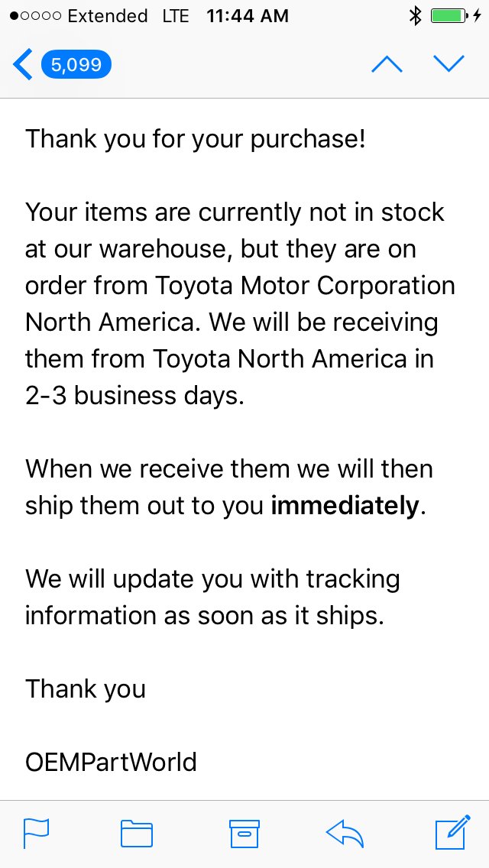
Task: Tap the bold word immediately
Action: coord(345,507)
